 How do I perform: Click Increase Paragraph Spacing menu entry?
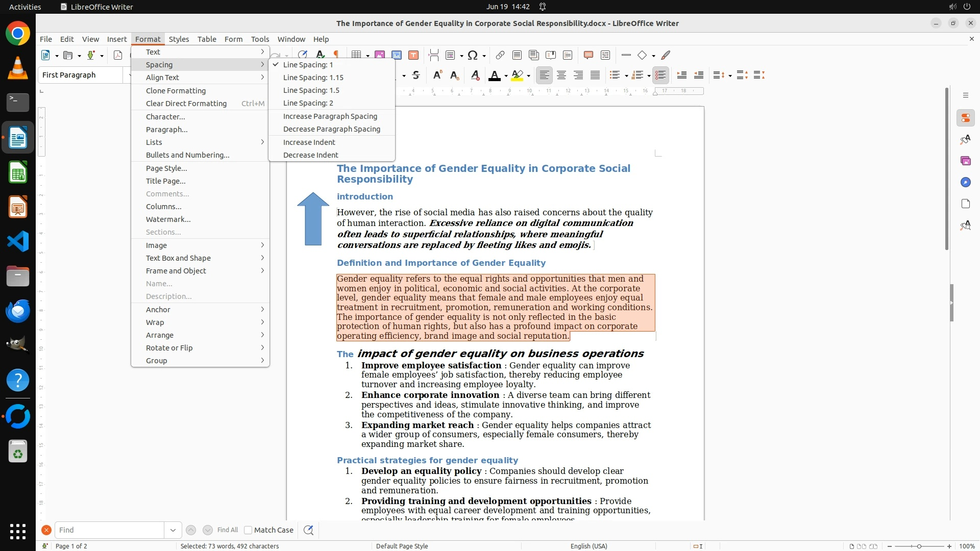pos(330,116)
